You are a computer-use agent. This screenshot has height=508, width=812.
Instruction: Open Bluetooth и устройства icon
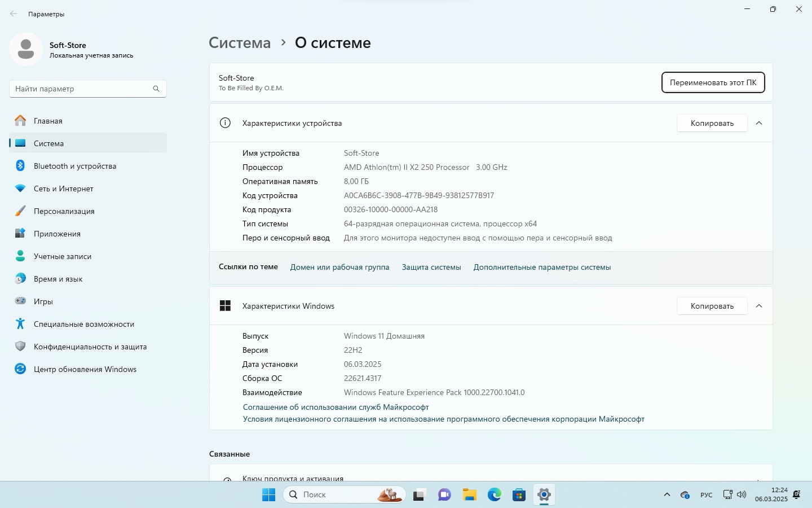tap(20, 165)
